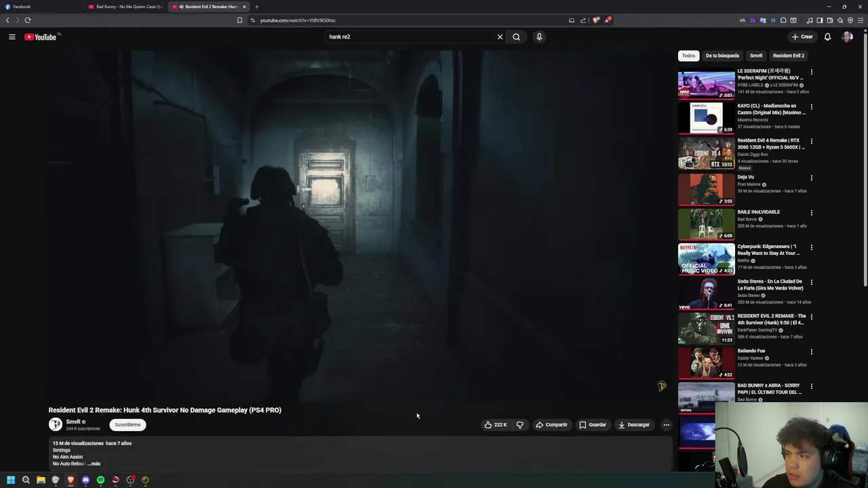Open the Windows Start menu

click(11, 480)
